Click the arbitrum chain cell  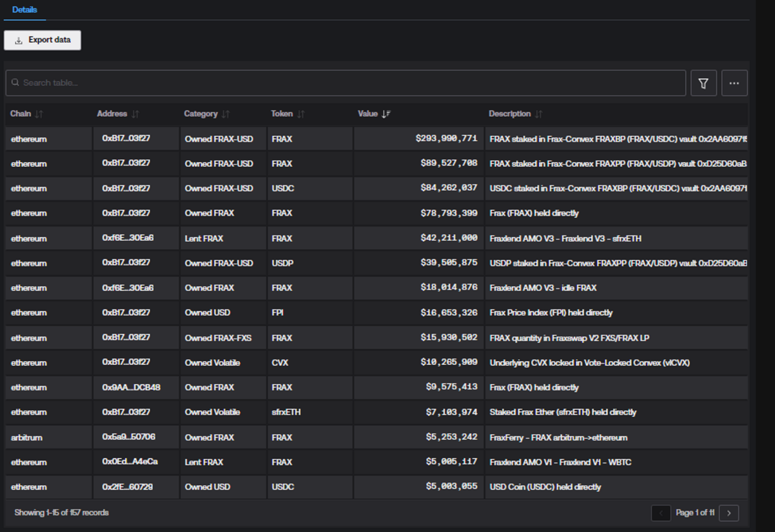tap(27, 437)
